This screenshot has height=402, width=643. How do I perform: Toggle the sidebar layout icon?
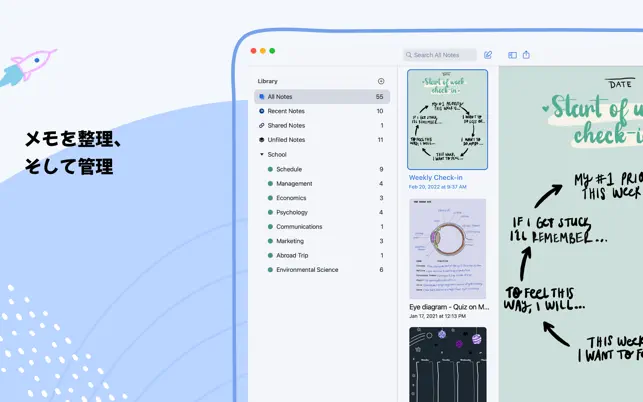point(512,55)
